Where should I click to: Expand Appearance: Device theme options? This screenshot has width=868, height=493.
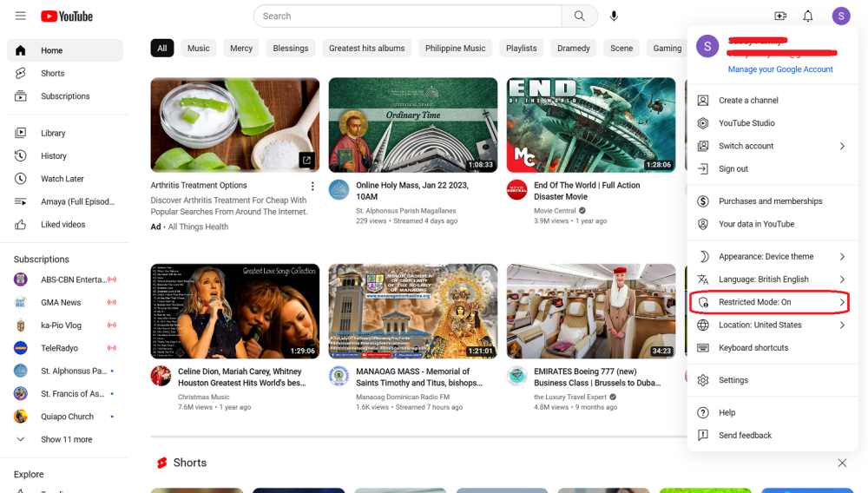click(773, 257)
